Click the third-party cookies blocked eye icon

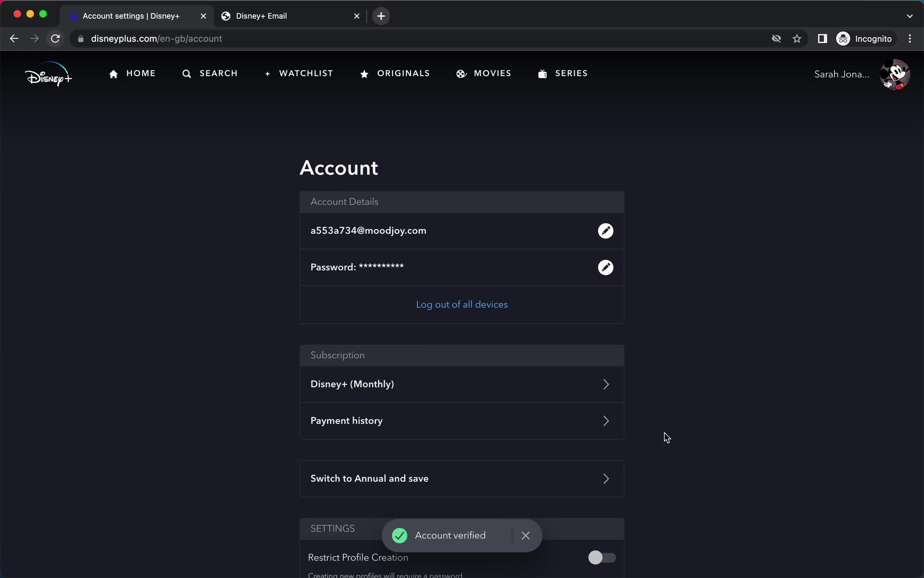776,39
